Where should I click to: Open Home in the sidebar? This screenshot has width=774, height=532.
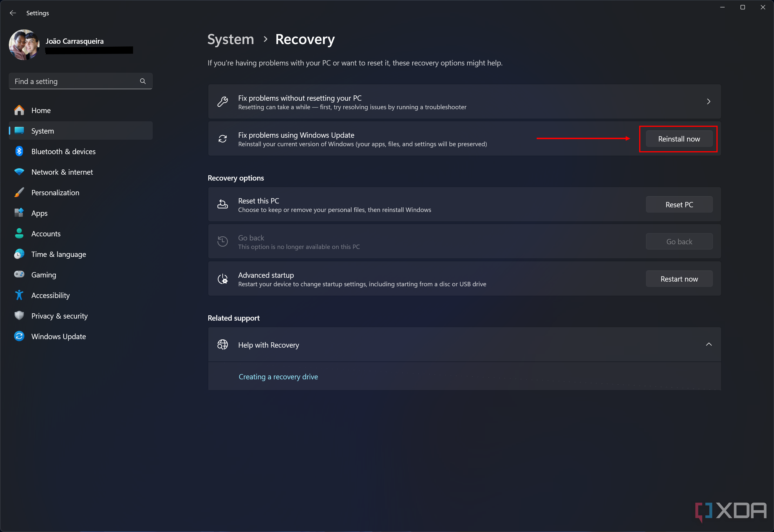81,110
